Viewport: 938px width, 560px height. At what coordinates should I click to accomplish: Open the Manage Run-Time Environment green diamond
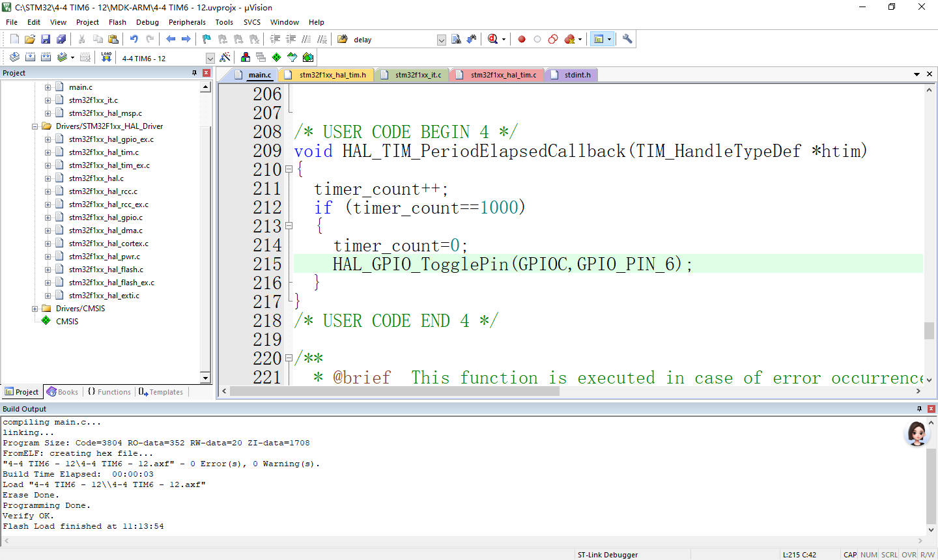click(x=276, y=57)
